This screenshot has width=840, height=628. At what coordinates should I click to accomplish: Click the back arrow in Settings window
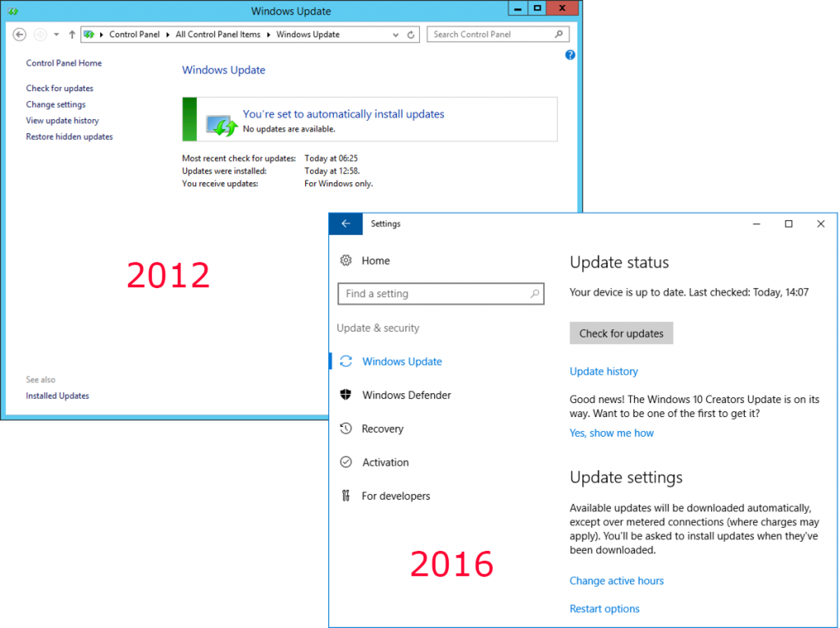pos(345,223)
